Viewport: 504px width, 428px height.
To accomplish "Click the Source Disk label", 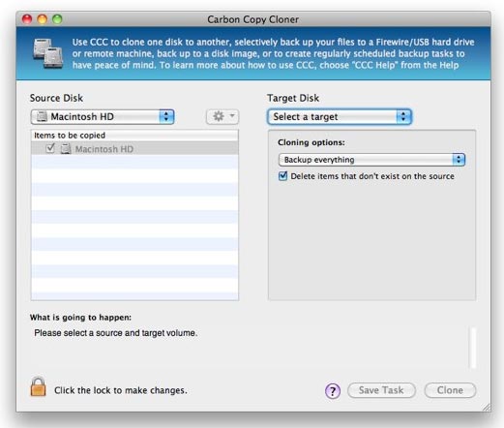I will pos(56,98).
